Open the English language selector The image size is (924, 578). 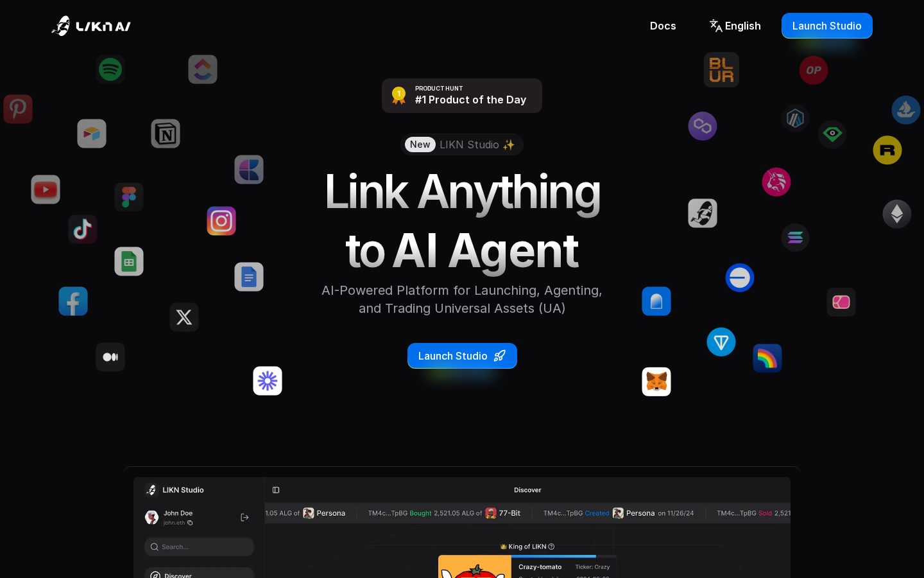pyautogui.click(x=735, y=26)
